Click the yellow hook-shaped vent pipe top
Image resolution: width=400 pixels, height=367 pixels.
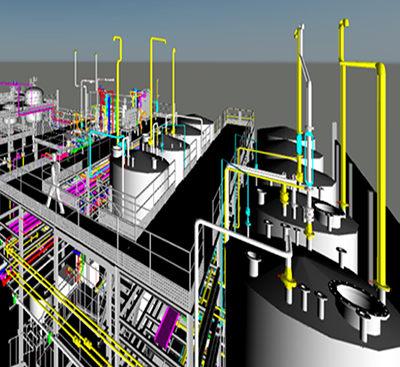coord(118,41)
